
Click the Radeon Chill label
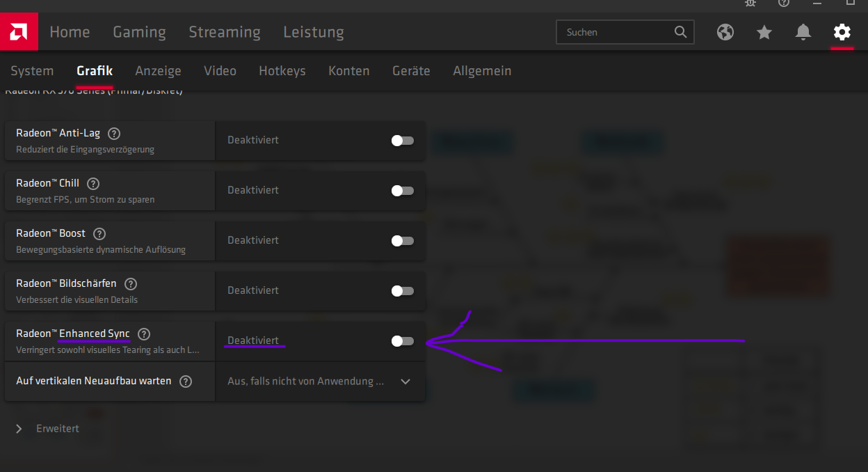[48, 183]
